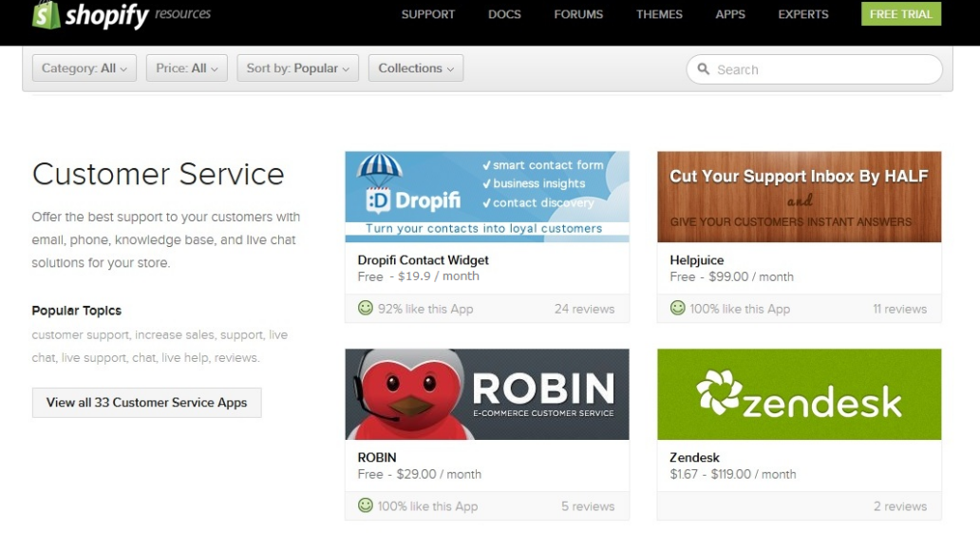Select Experts in the top navigation
The width and height of the screenshot is (980, 551).
coord(802,14)
